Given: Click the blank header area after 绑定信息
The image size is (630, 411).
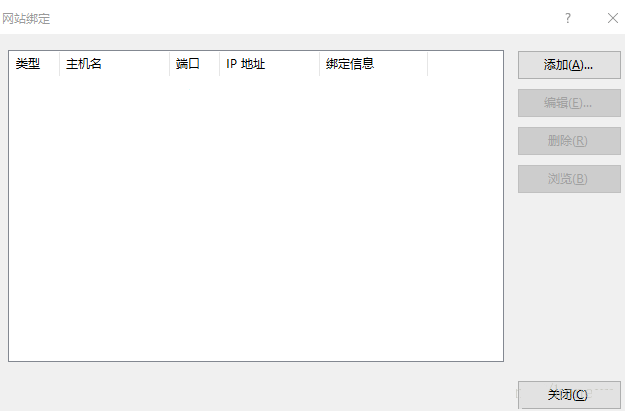Looking at the screenshot, I should (464, 64).
